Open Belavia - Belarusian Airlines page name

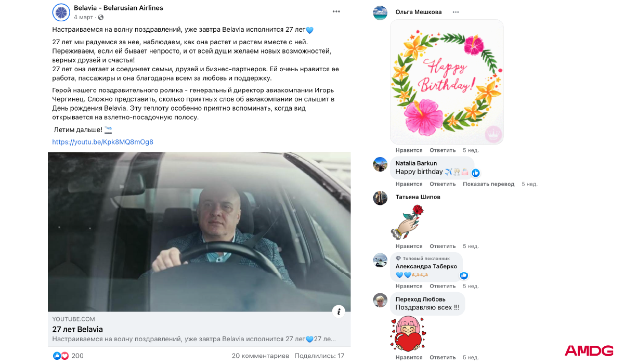[119, 8]
